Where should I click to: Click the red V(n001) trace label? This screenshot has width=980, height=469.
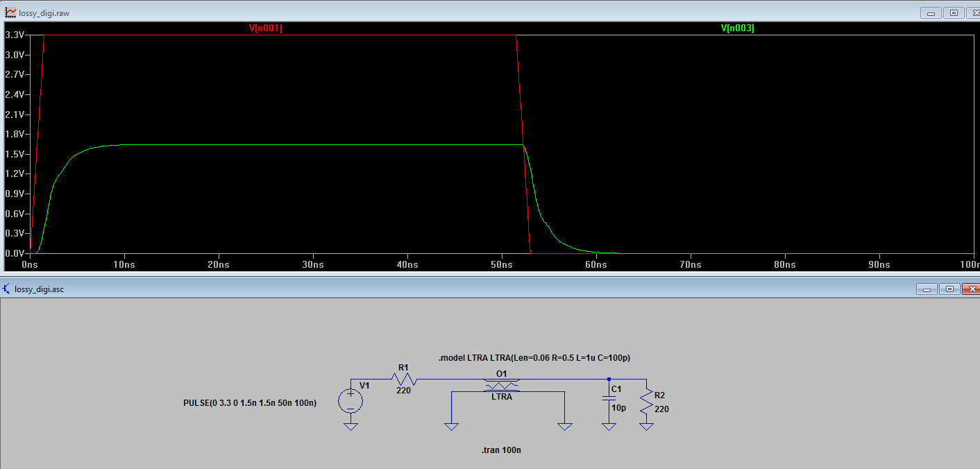click(266, 28)
